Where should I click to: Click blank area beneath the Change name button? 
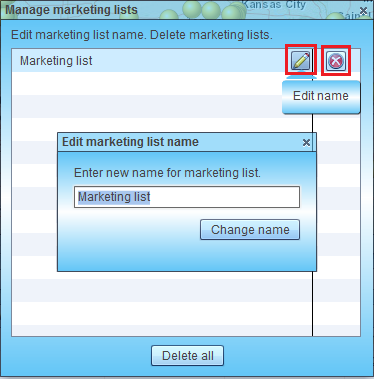[x=187, y=256]
